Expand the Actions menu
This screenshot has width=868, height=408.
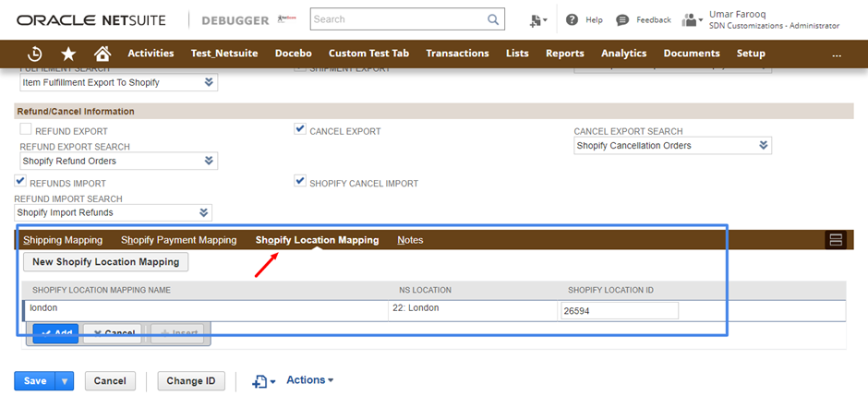309,380
